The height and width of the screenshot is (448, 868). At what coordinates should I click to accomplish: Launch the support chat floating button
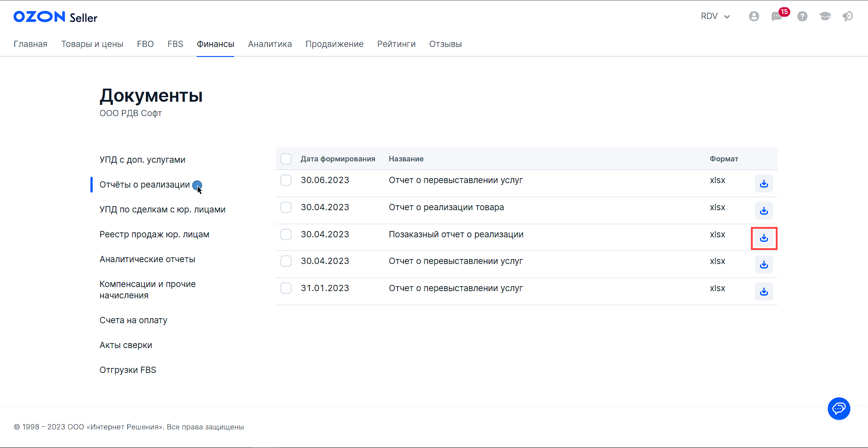(x=839, y=409)
